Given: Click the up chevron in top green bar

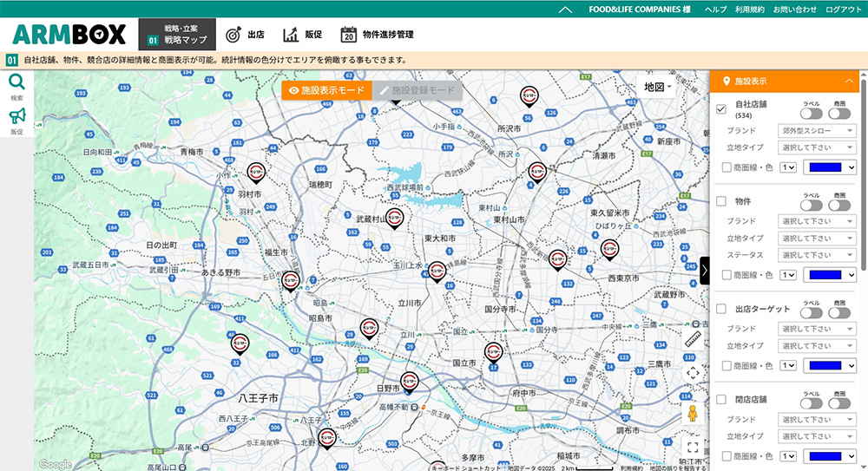Looking at the screenshot, I should 565,10.
